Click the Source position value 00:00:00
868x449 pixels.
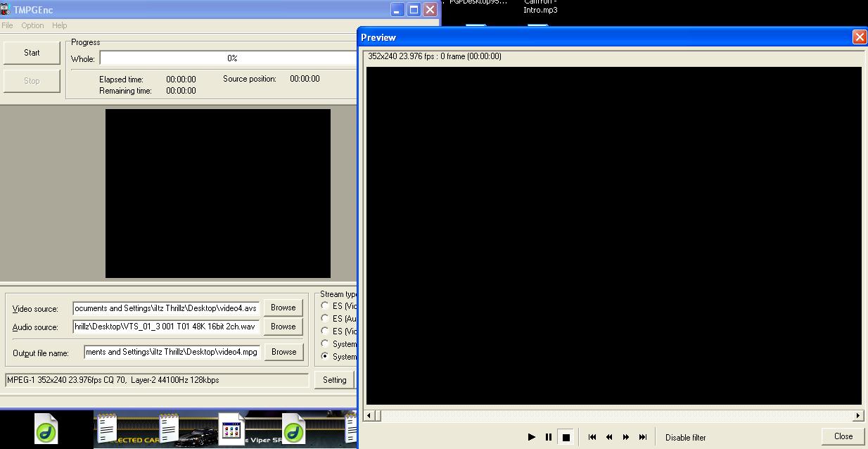(x=305, y=79)
